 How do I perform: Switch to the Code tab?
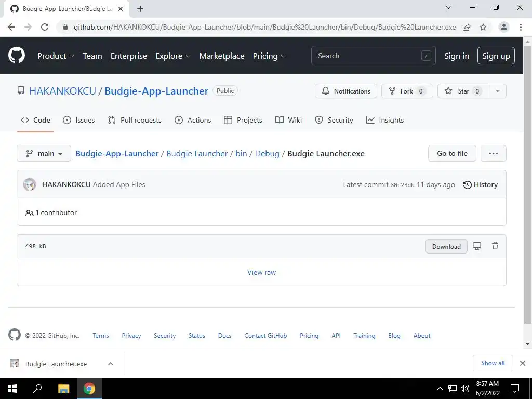[35, 120]
